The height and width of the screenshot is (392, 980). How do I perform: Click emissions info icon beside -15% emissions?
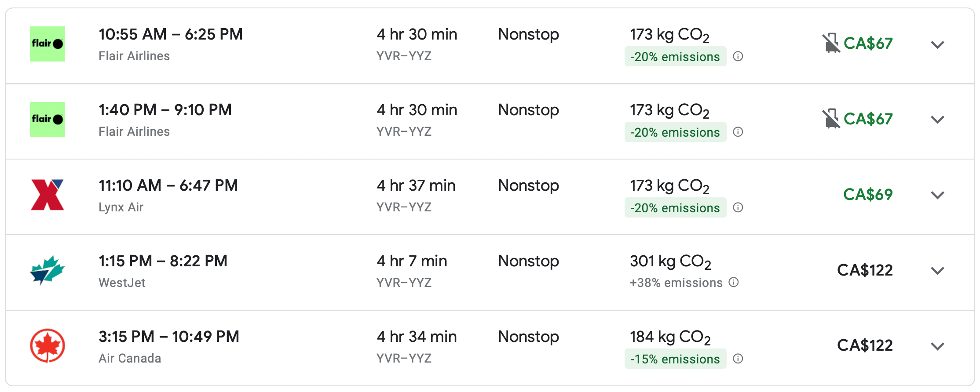pyautogui.click(x=738, y=359)
